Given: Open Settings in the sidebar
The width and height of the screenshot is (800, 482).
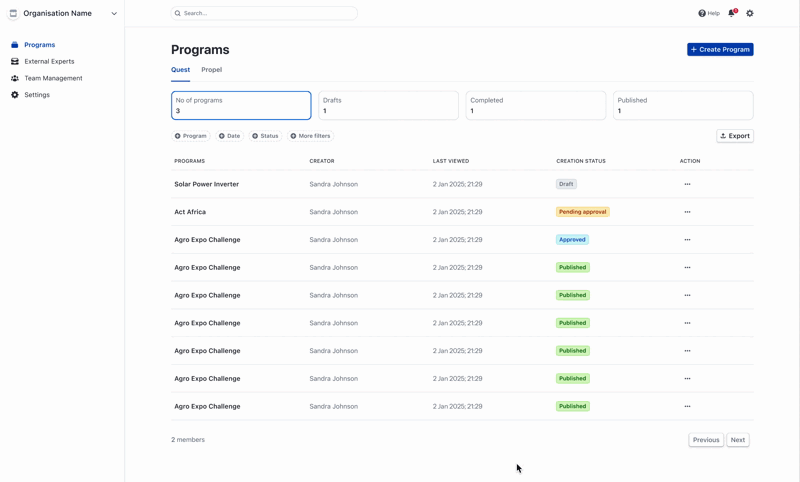Looking at the screenshot, I should point(37,95).
